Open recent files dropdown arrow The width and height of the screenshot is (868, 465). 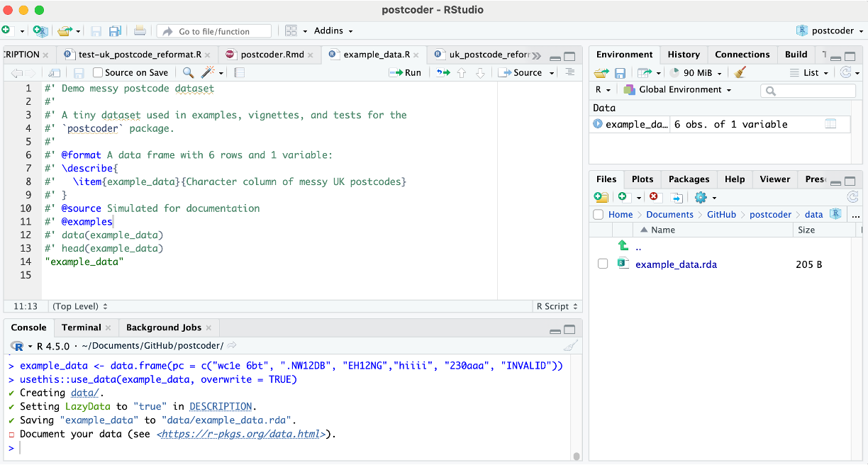[78, 31]
